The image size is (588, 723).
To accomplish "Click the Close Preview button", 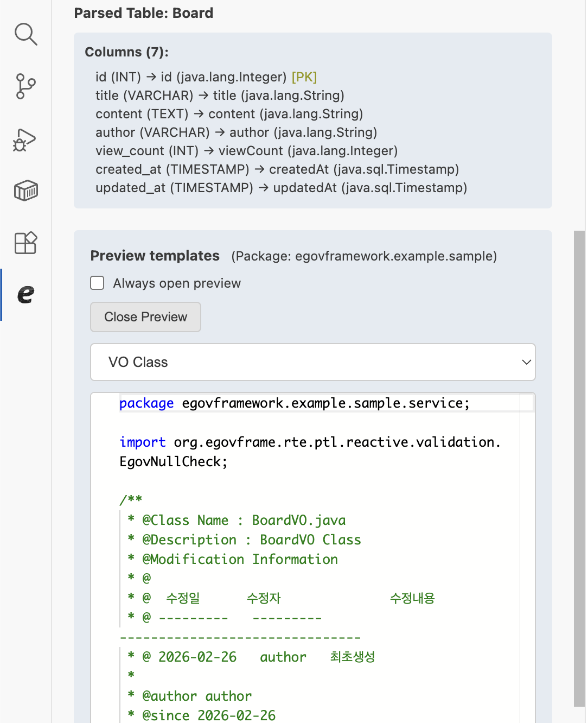I will click(x=145, y=317).
